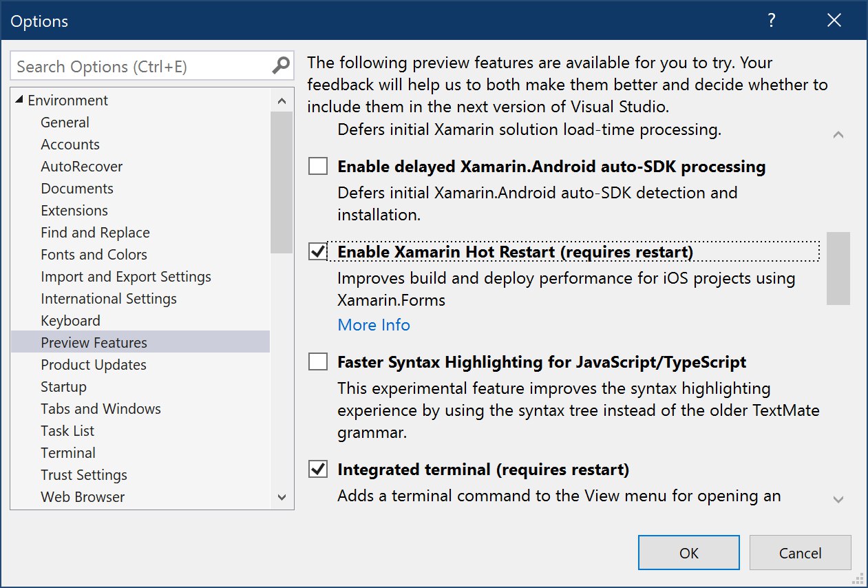Click the OK button
Image resolution: width=868 pixels, height=588 pixels.
tap(689, 553)
